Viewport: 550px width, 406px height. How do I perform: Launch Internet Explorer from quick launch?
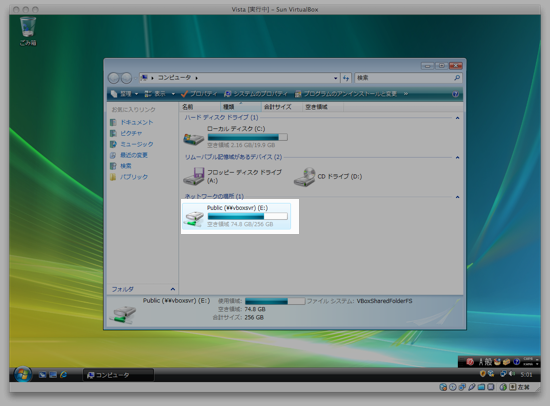(63, 375)
